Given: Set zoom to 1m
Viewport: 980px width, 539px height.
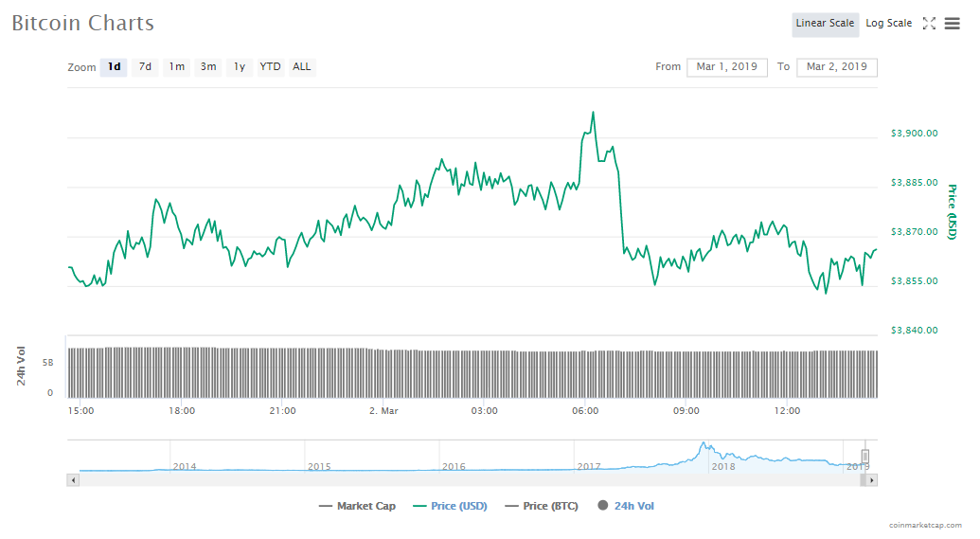Looking at the screenshot, I should [177, 67].
